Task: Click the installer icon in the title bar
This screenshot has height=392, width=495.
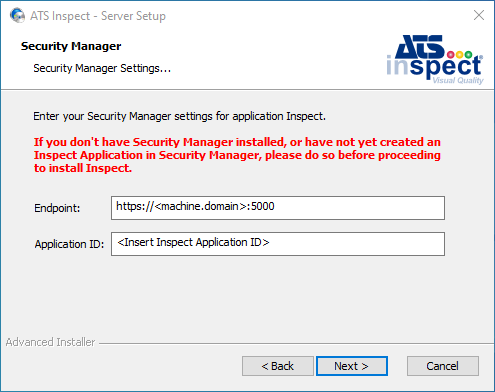Action: [x=17, y=15]
